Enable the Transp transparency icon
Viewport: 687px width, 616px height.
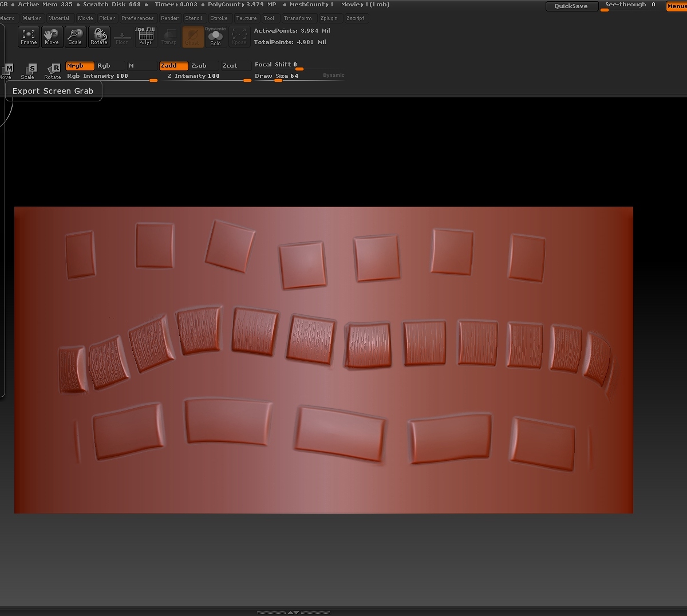(x=169, y=37)
